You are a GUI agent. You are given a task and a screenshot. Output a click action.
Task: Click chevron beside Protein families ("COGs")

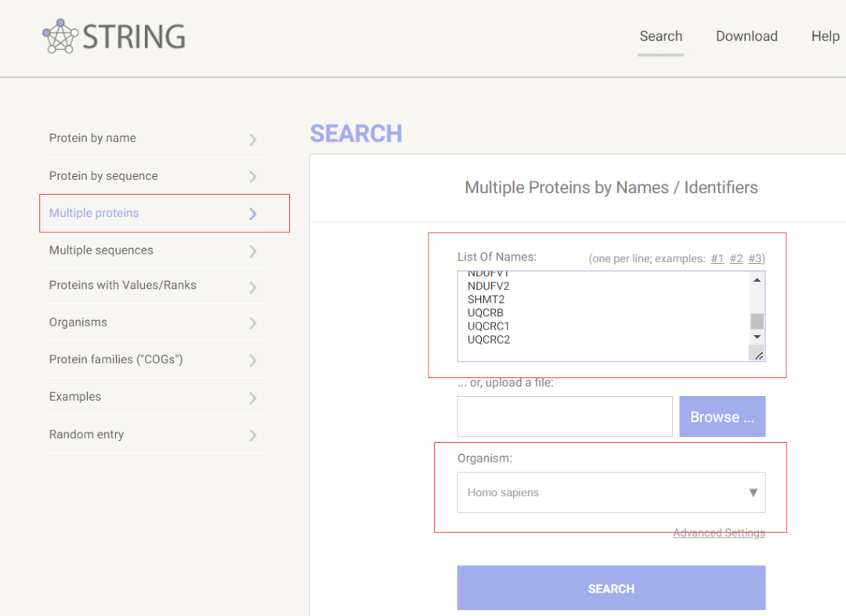click(252, 361)
